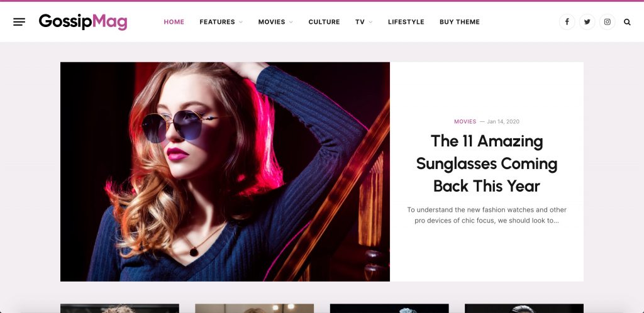Click the Jan 14, 2020 post date
The width and height of the screenshot is (644, 313).
503,121
